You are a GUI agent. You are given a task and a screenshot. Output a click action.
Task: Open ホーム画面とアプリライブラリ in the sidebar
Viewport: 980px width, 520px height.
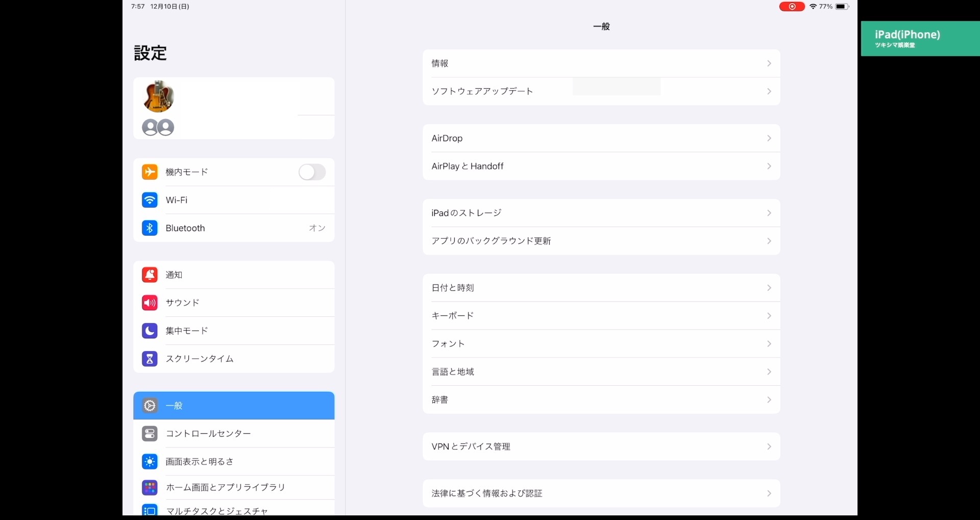[x=225, y=487]
